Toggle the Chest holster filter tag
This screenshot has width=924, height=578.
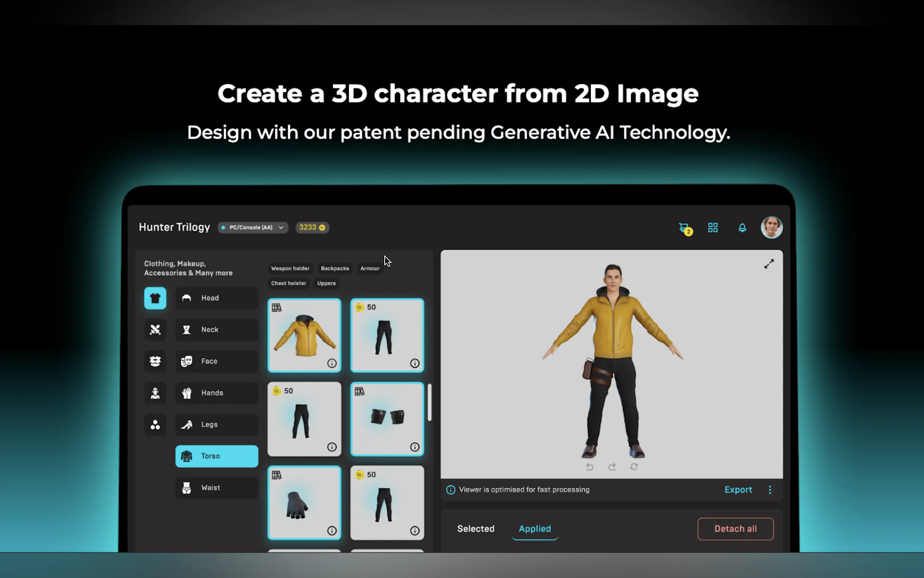288,283
